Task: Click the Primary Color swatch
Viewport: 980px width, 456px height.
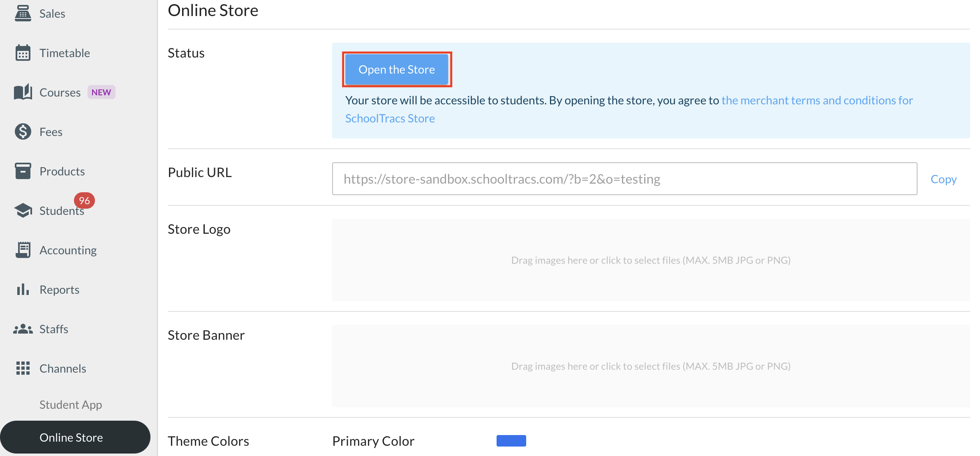Action: (511, 441)
